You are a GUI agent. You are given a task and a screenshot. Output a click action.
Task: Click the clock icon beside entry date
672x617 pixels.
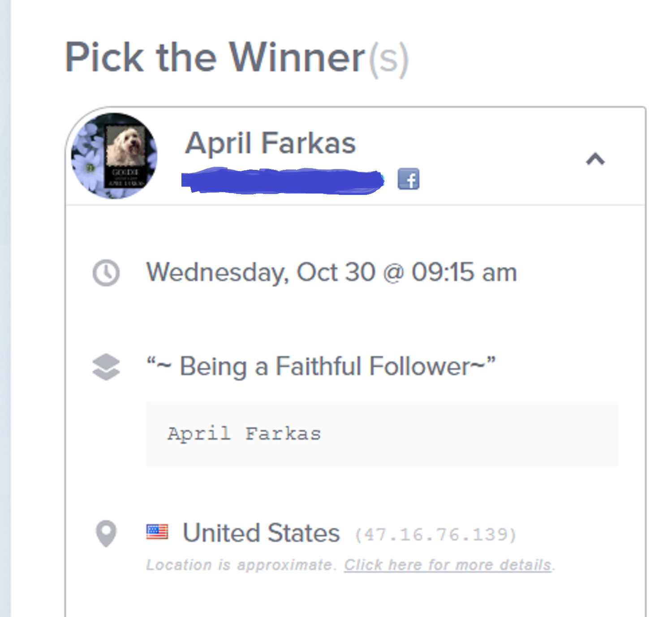pyautogui.click(x=106, y=272)
